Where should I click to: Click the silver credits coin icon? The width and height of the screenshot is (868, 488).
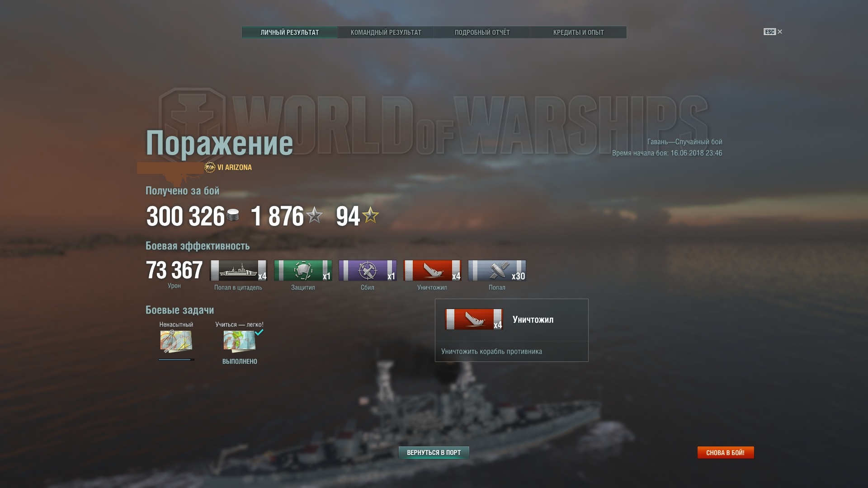point(233,216)
